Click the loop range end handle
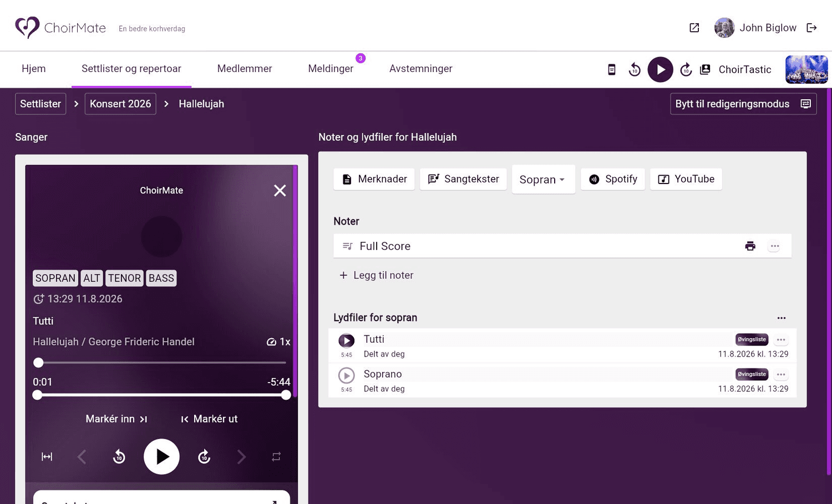Image resolution: width=832 pixels, height=504 pixels. (x=286, y=395)
